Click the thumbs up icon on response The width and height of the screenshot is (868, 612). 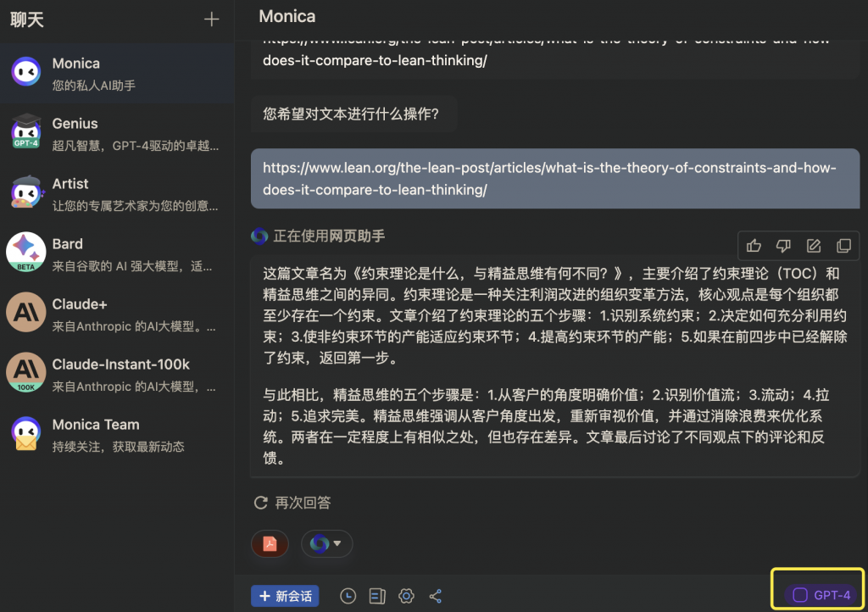[x=754, y=246]
